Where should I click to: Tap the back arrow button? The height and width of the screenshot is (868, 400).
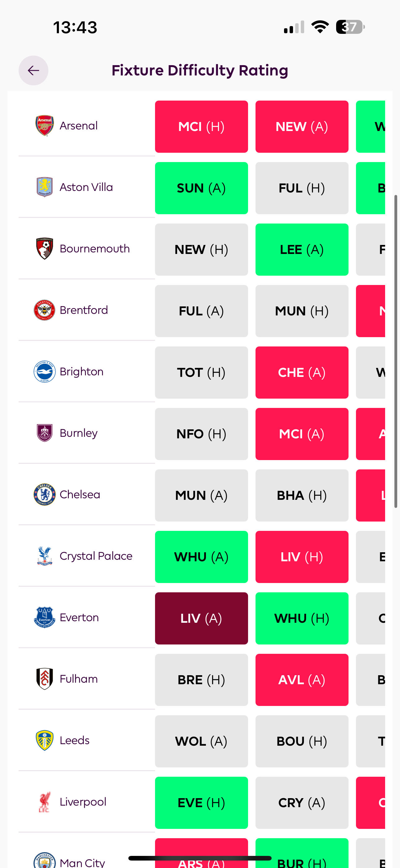[33, 70]
